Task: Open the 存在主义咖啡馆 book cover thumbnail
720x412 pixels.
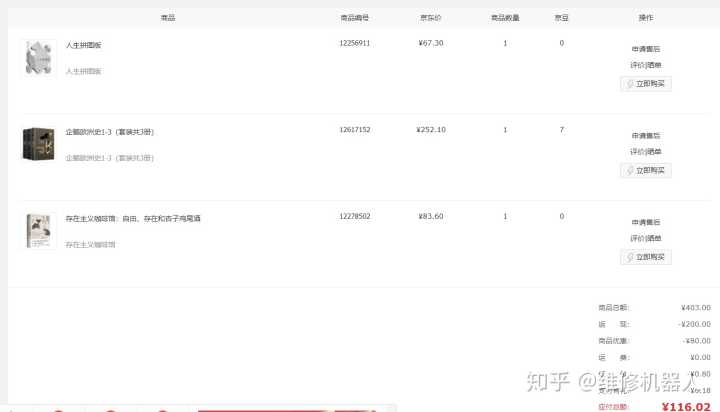Action: click(x=39, y=231)
